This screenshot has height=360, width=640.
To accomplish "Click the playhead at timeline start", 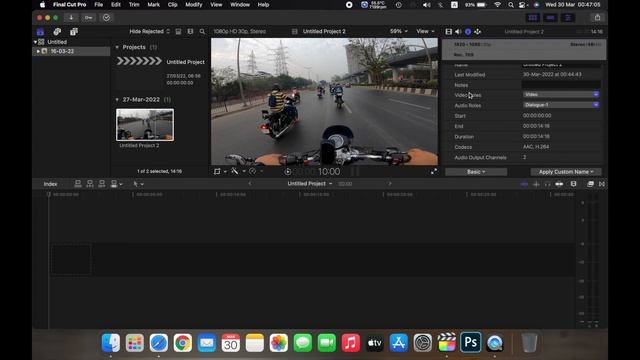I will tap(49, 194).
